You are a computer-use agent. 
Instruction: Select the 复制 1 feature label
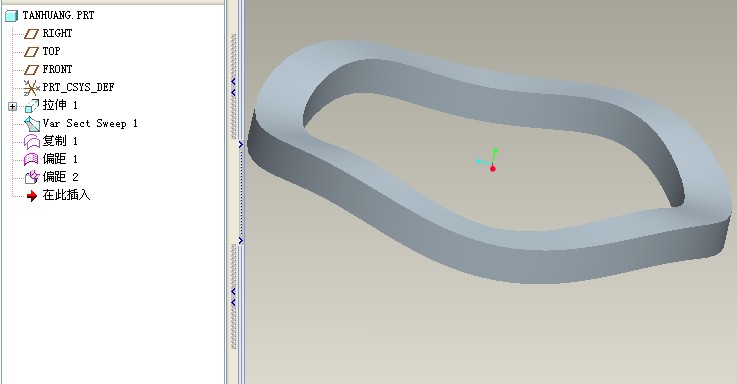60,141
